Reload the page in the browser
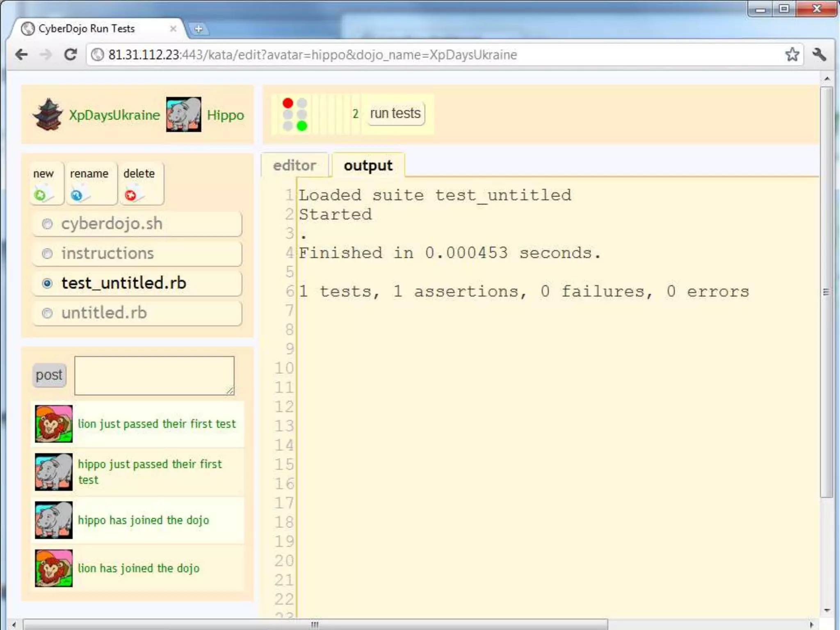840x630 pixels. click(71, 55)
